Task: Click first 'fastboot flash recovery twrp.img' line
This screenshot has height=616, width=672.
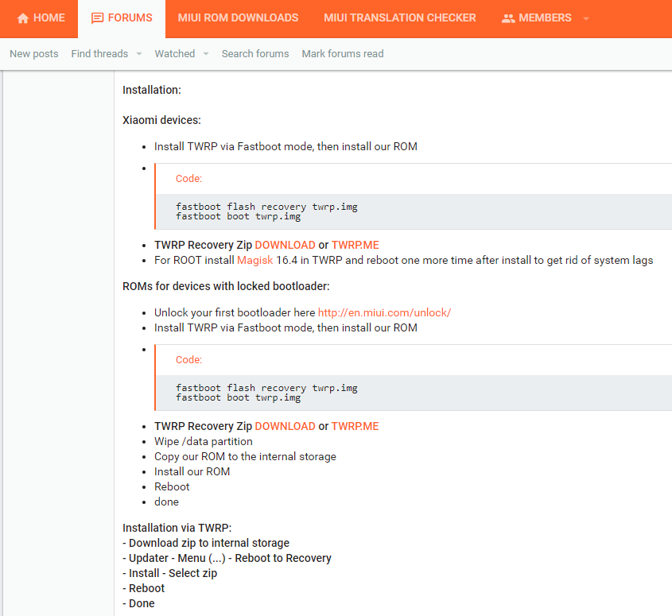Action: click(266, 207)
